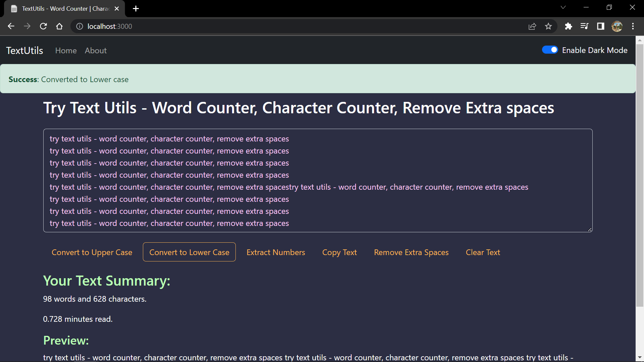
Task: Click the media controls icon
Action: tap(585, 26)
